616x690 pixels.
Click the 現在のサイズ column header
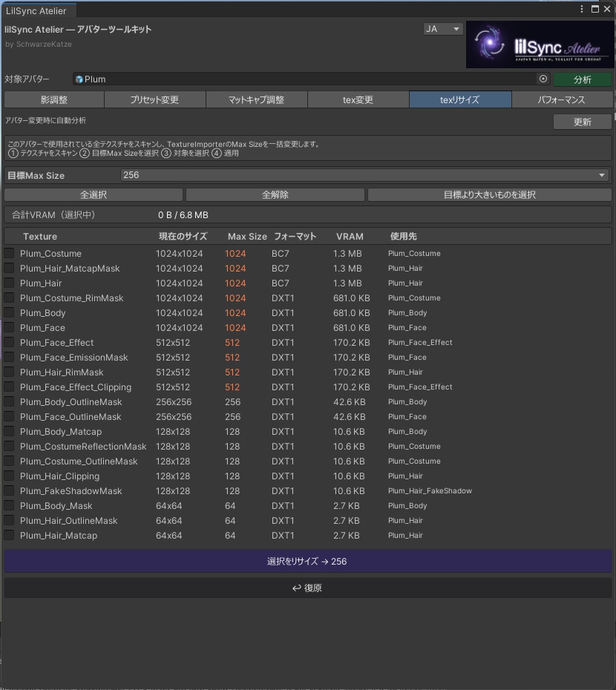pyautogui.click(x=183, y=237)
